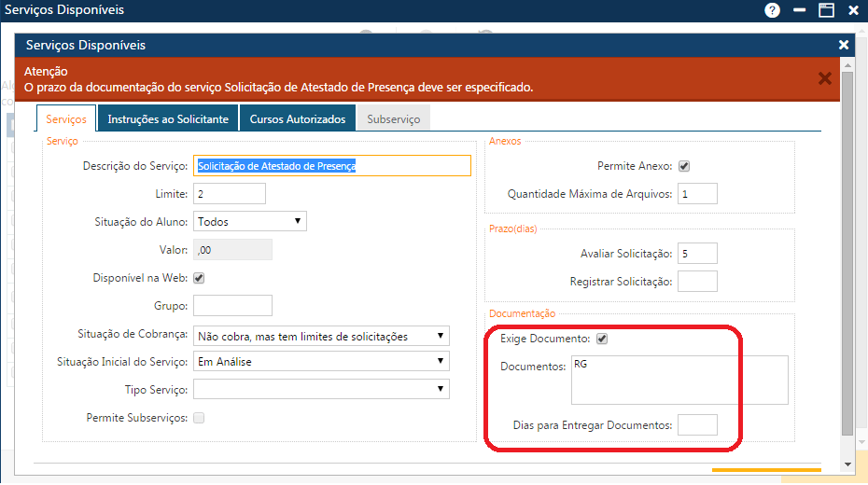Open the Situação Inicial do Serviço dropdown
Image resolution: width=868 pixels, height=485 pixels.
click(x=321, y=361)
